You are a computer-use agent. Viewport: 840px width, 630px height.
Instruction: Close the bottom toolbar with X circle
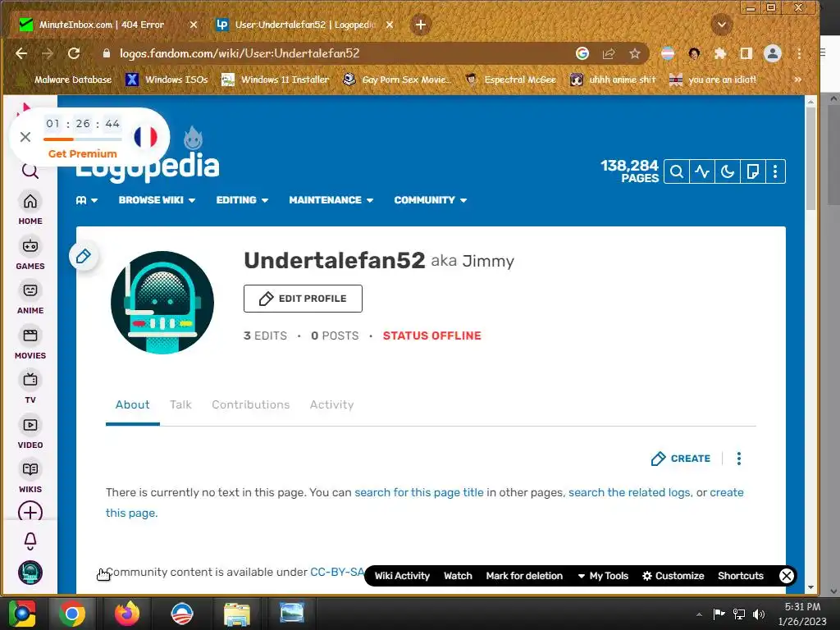point(787,576)
